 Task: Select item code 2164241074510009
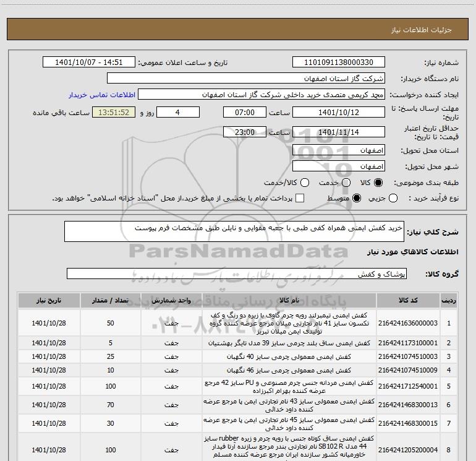[x=408, y=370]
